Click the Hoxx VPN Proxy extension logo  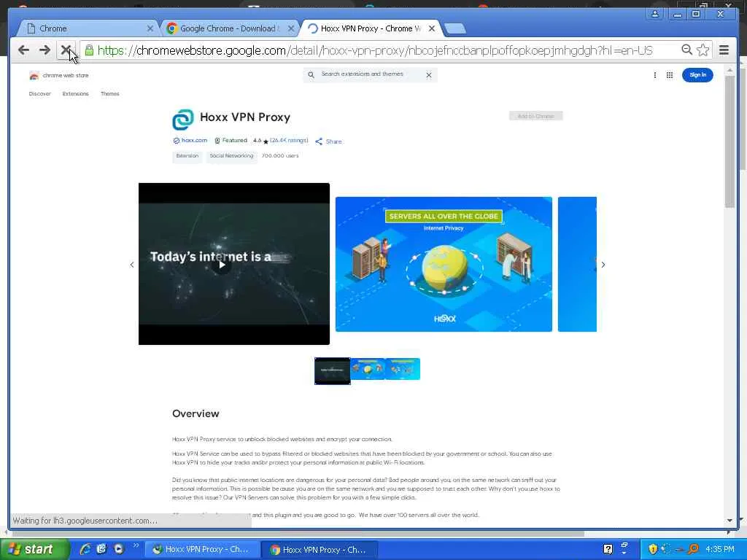pyautogui.click(x=183, y=120)
